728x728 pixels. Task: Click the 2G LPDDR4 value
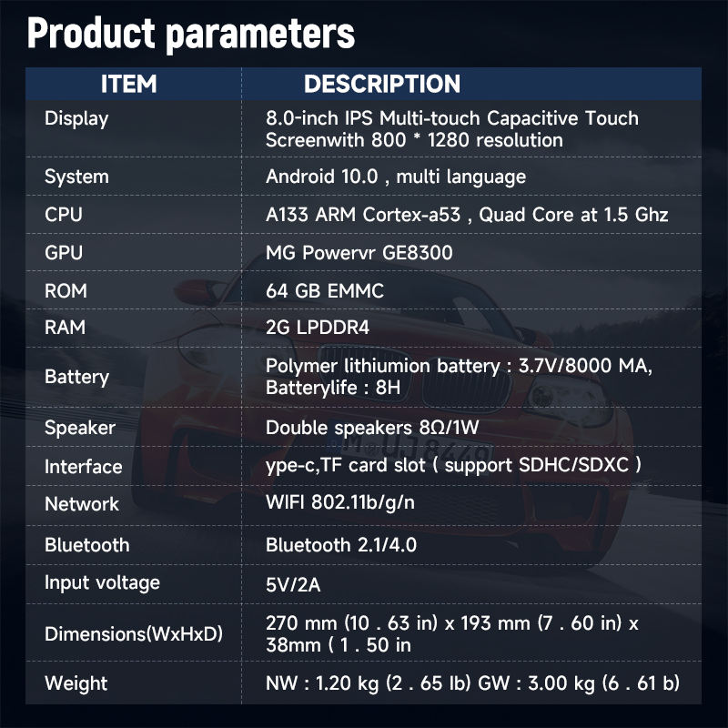tap(318, 329)
